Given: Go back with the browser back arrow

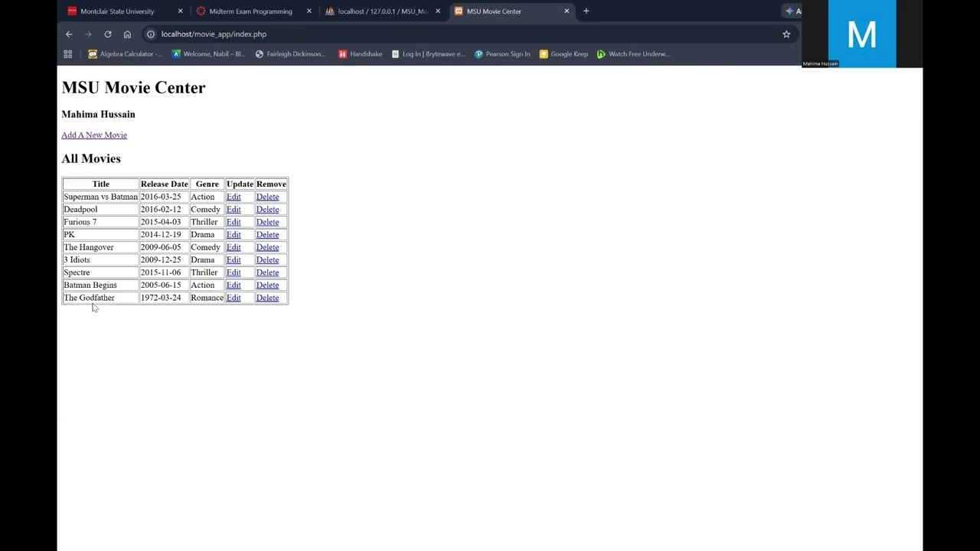Looking at the screenshot, I should click(x=69, y=34).
